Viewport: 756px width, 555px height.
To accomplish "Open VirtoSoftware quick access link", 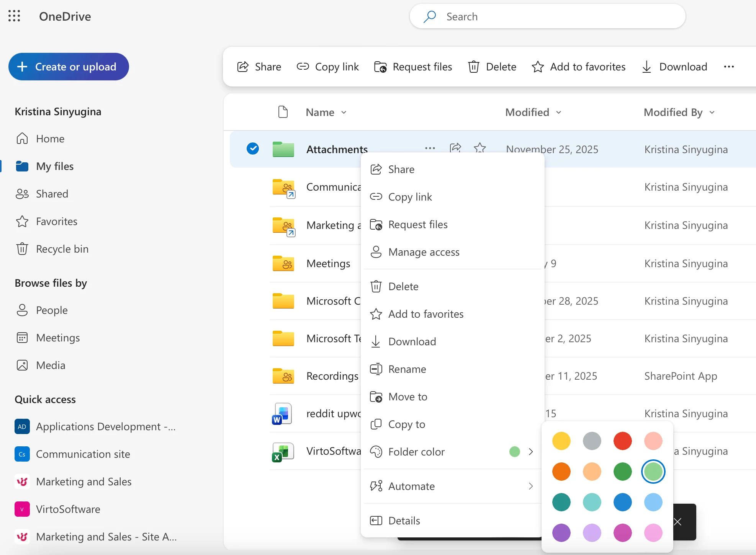I will (58, 509).
